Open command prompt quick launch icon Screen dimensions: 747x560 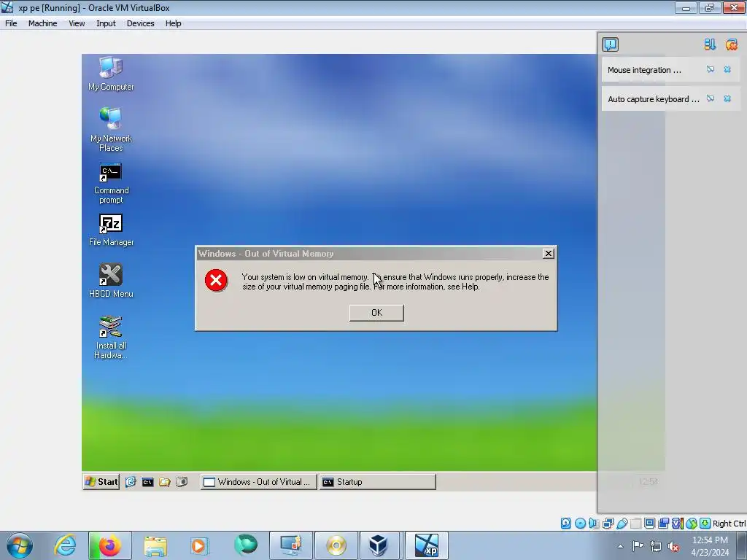147,482
